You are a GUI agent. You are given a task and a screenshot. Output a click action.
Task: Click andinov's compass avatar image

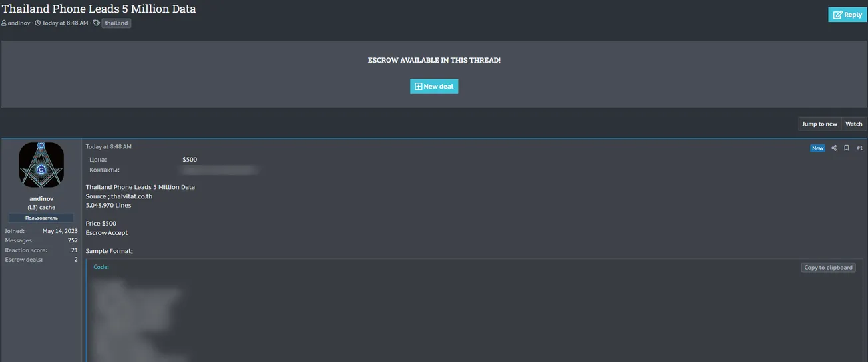[x=41, y=165]
